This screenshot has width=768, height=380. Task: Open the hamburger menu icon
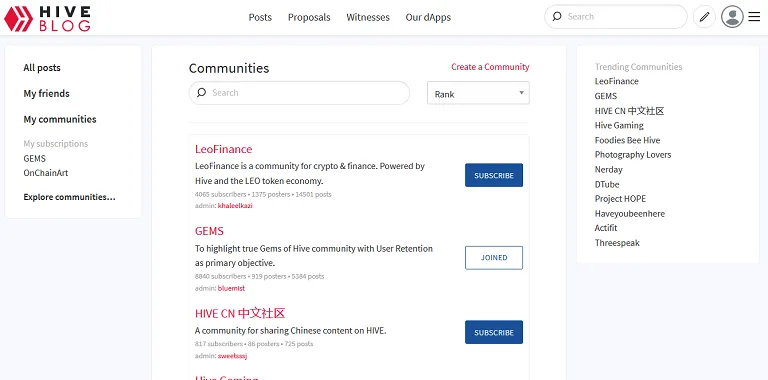coord(754,17)
